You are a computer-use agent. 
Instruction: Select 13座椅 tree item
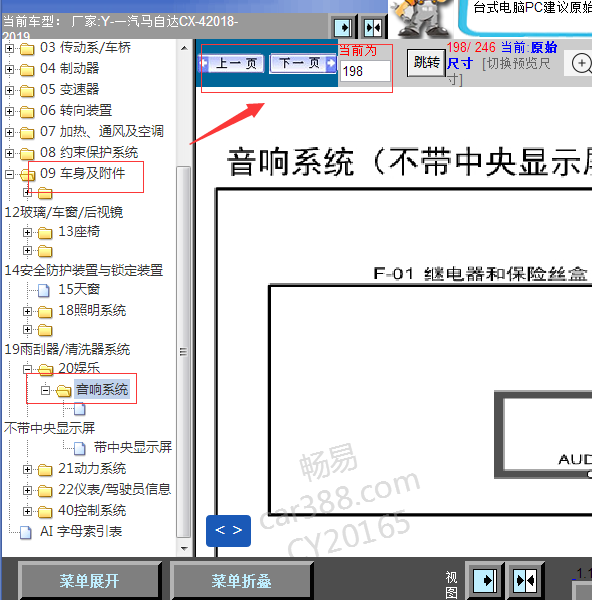coord(79,232)
